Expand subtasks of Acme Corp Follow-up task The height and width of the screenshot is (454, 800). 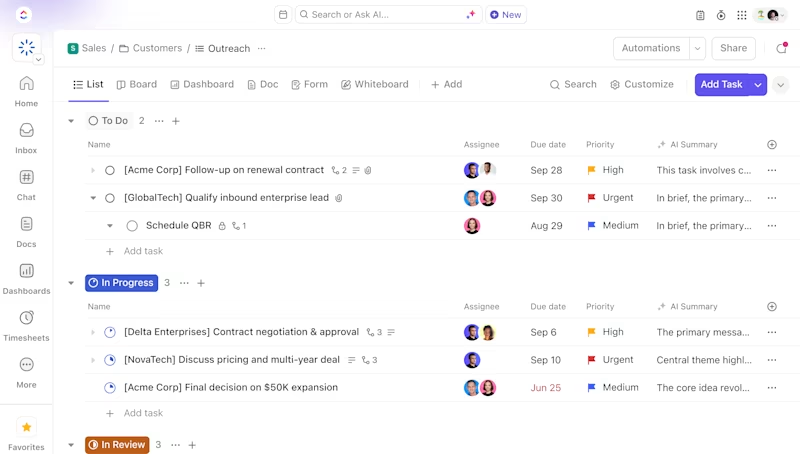pos(93,170)
